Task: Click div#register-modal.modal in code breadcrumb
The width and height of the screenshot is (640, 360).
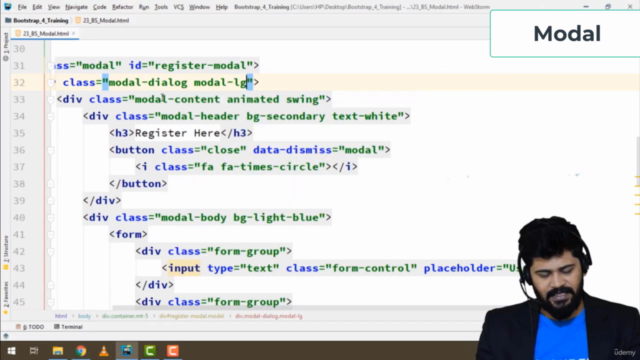Action: pos(191,316)
